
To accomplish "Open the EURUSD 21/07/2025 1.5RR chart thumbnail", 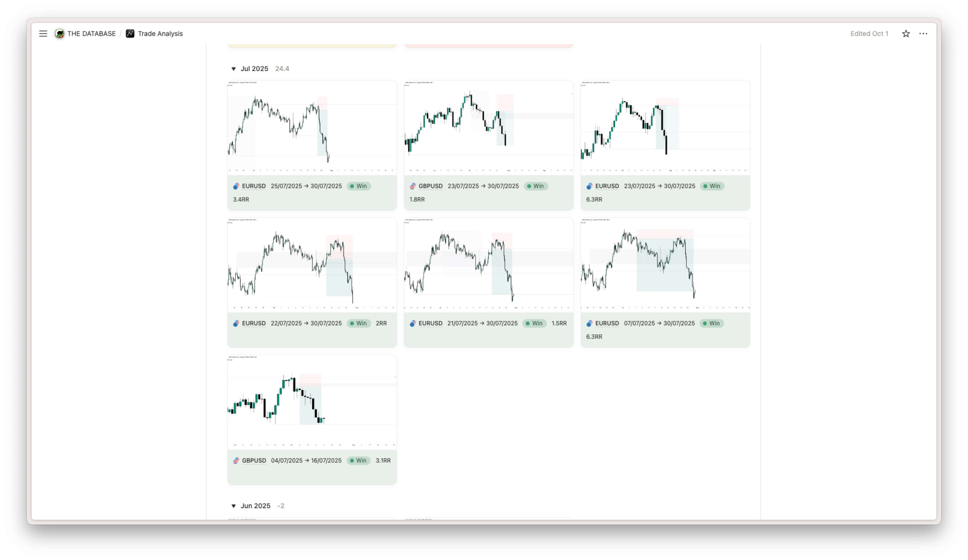I will [x=488, y=265].
